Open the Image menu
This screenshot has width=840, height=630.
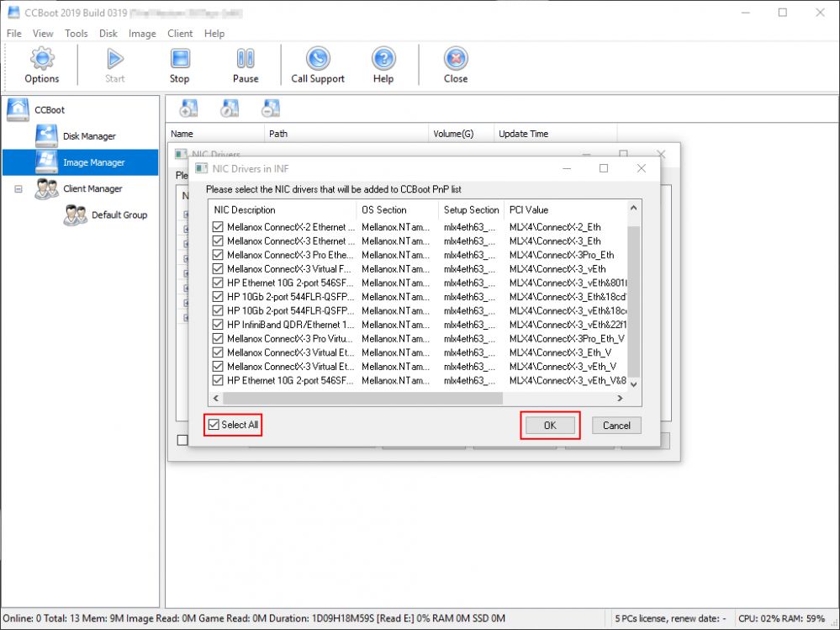click(x=142, y=33)
